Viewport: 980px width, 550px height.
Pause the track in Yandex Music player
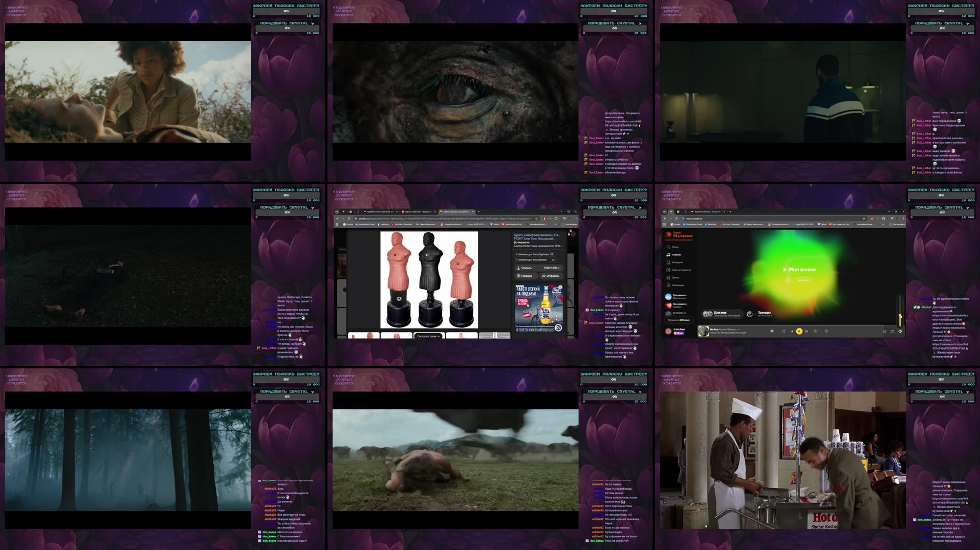click(799, 331)
